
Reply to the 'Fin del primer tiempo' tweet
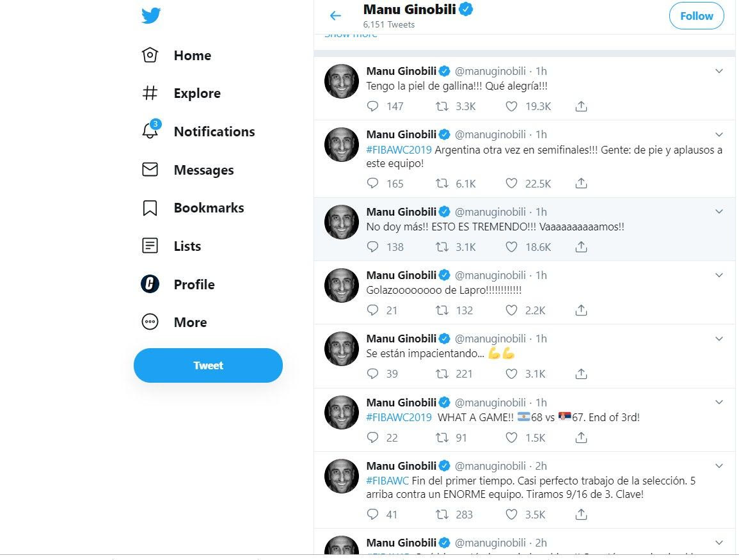coord(373,514)
